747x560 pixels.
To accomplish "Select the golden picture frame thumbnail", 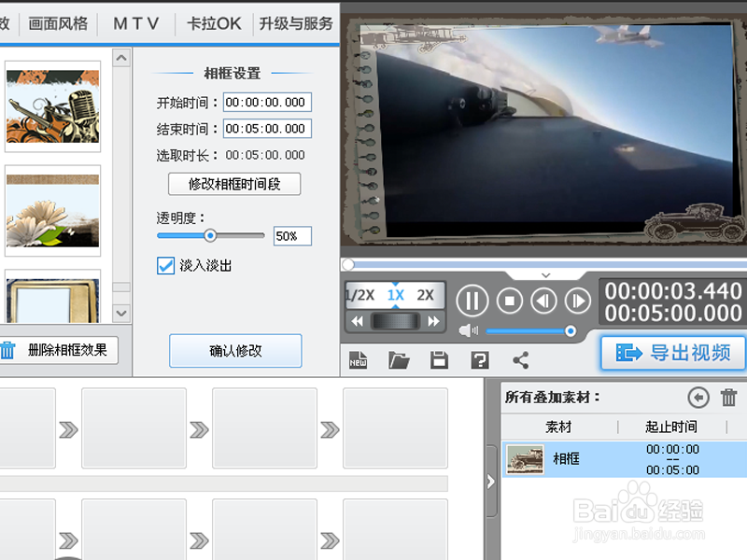I will (x=53, y=296).
